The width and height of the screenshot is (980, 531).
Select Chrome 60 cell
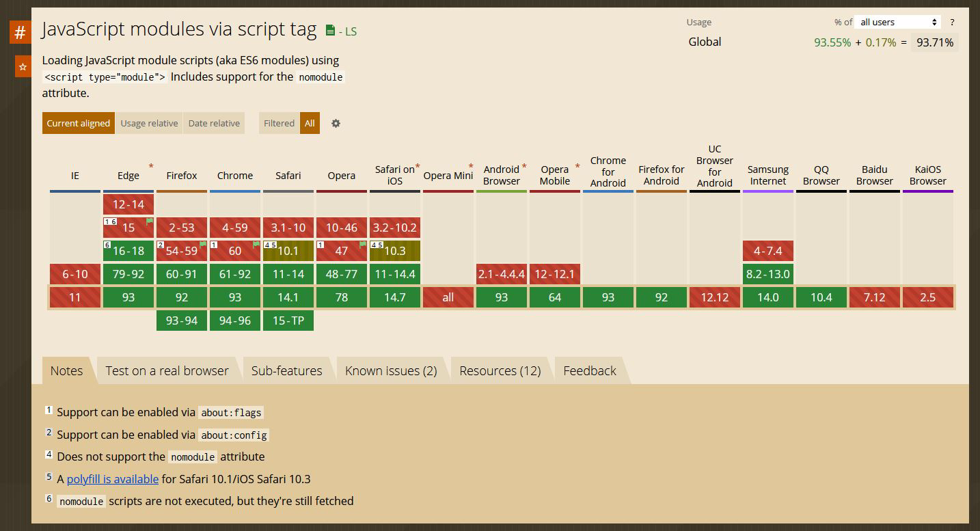(x=235, y=251)
